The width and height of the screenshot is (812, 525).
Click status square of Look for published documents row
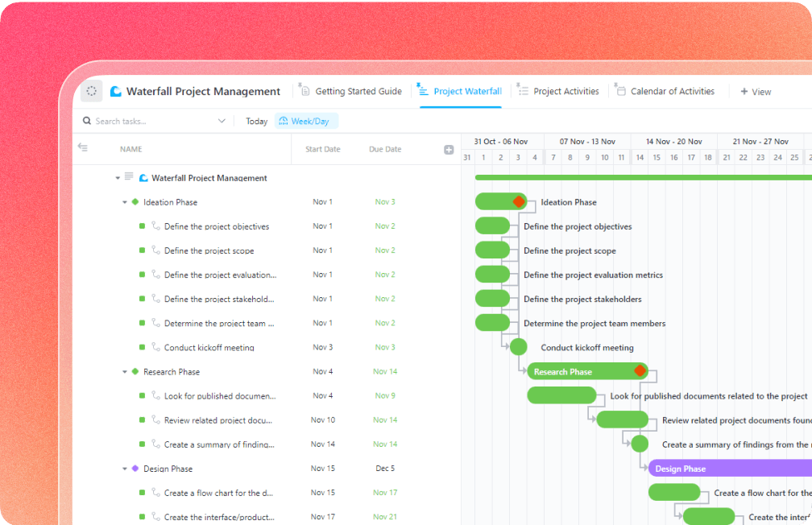[x=142, y=395]
